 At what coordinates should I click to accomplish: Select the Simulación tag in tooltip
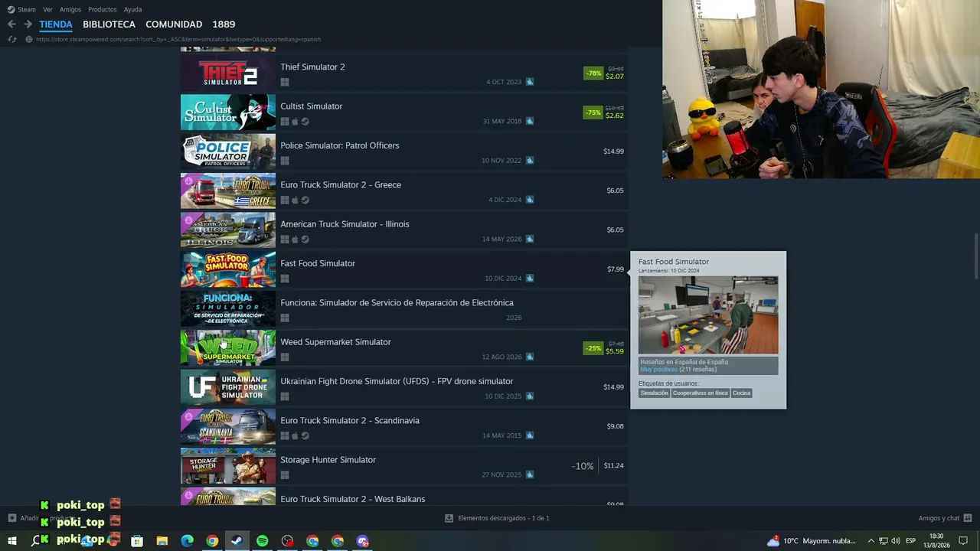click(655, 393)
